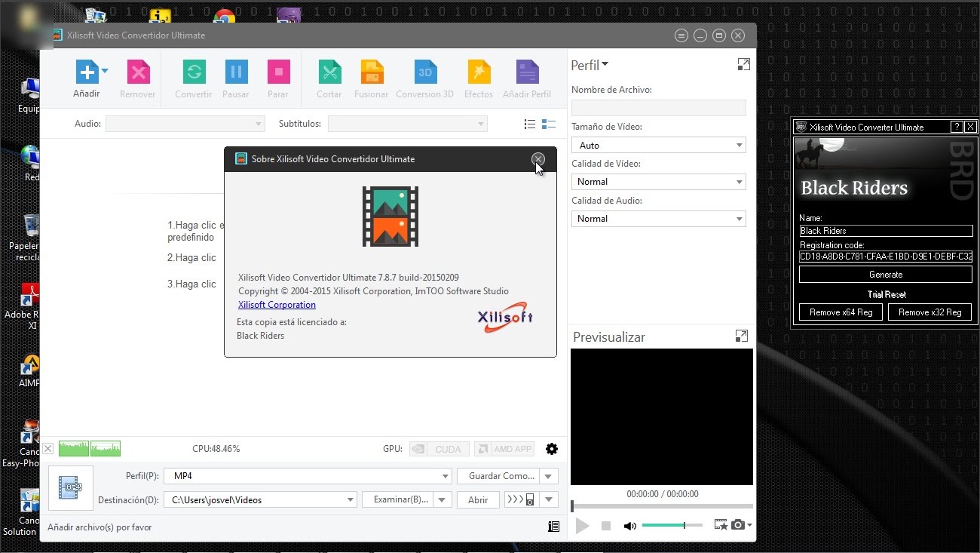Click the Remove x64 Reg button
The height and width of the screenshot is (553, 980).
[841, 312]
